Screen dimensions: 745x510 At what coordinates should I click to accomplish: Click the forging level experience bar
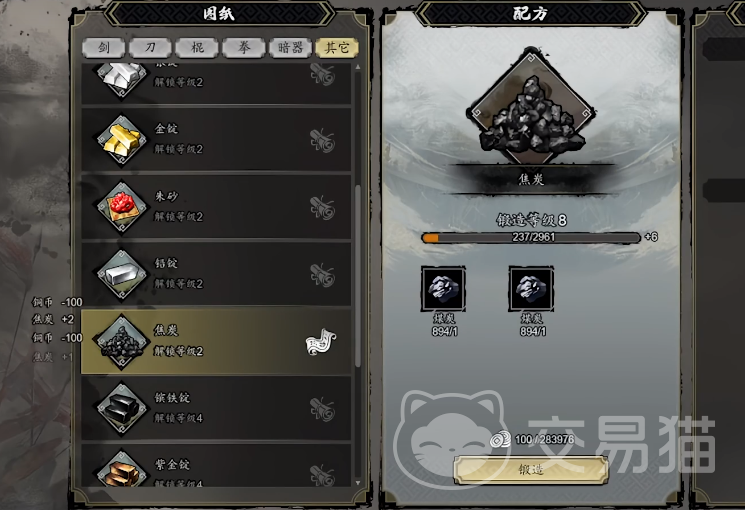click(x=531, y=237)
